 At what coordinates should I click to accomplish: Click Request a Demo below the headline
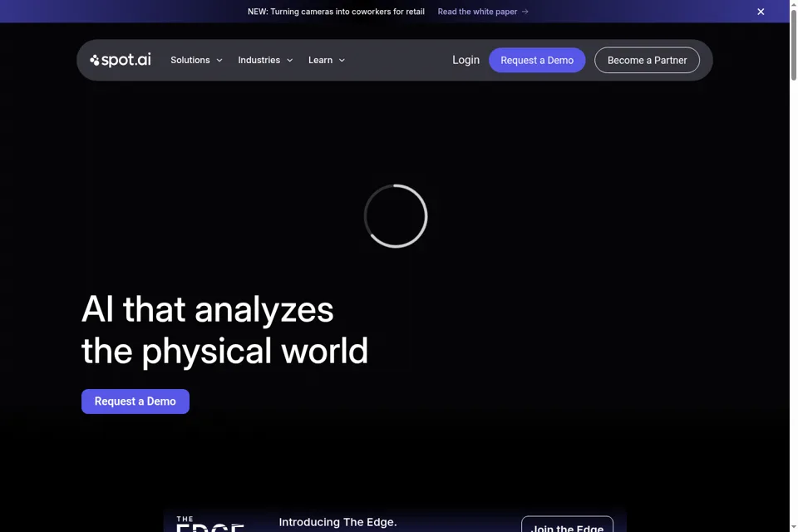coord(135,401)
